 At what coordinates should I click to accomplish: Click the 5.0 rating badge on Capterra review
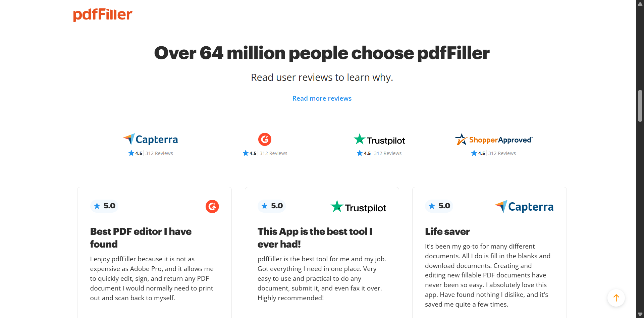(x=439, y=206)
